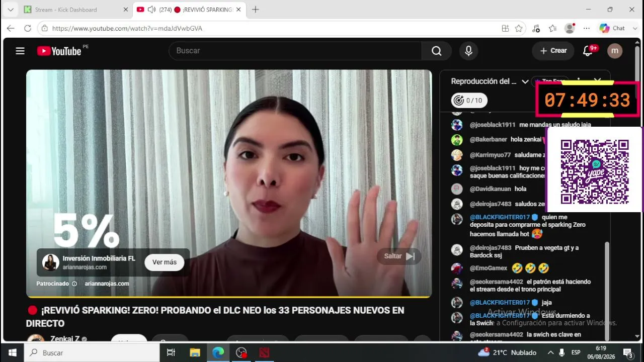Image resolution: width=644 pixels, height=362 pixels.
Task: Click the Crear button
Action: click(x=553, y=51)
